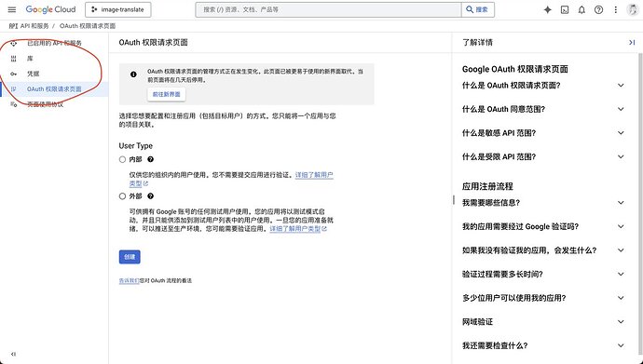
Task: Open the image-translate project picker
Action: (x=118, y=10)
